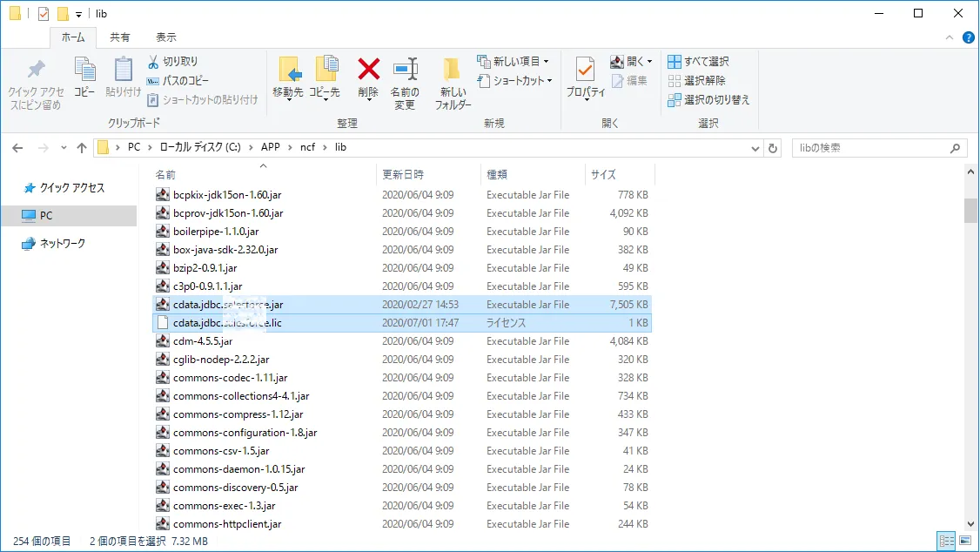
Task: Open the 表示 (view) ribbon tab
Action: coord(165,37)
